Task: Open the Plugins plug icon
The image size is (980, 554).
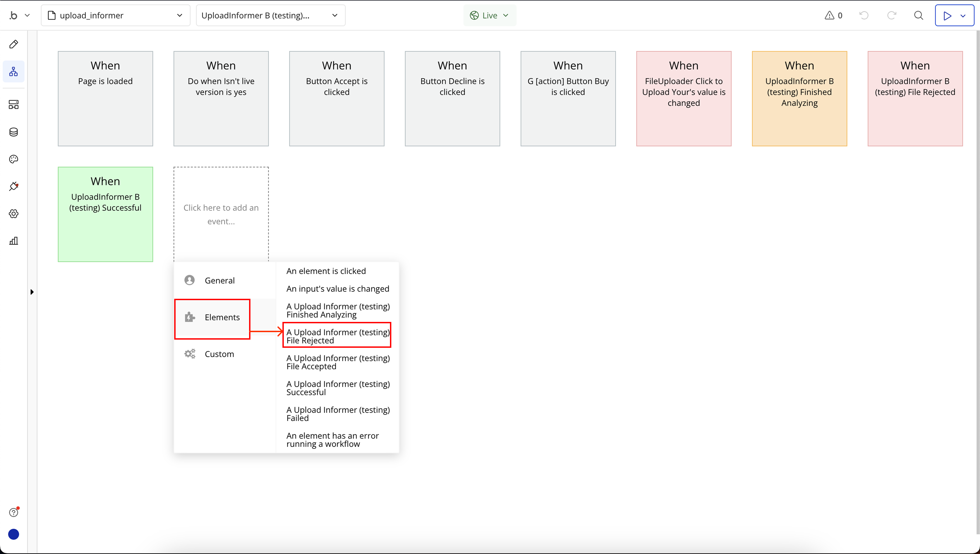Action: [x=14, y=186]
